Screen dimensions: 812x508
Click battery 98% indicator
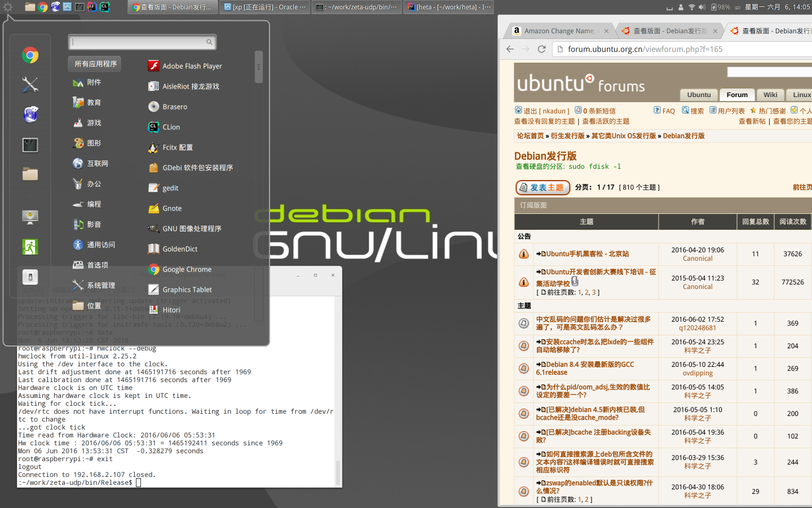pyautogui.click(x=720, y=7)
